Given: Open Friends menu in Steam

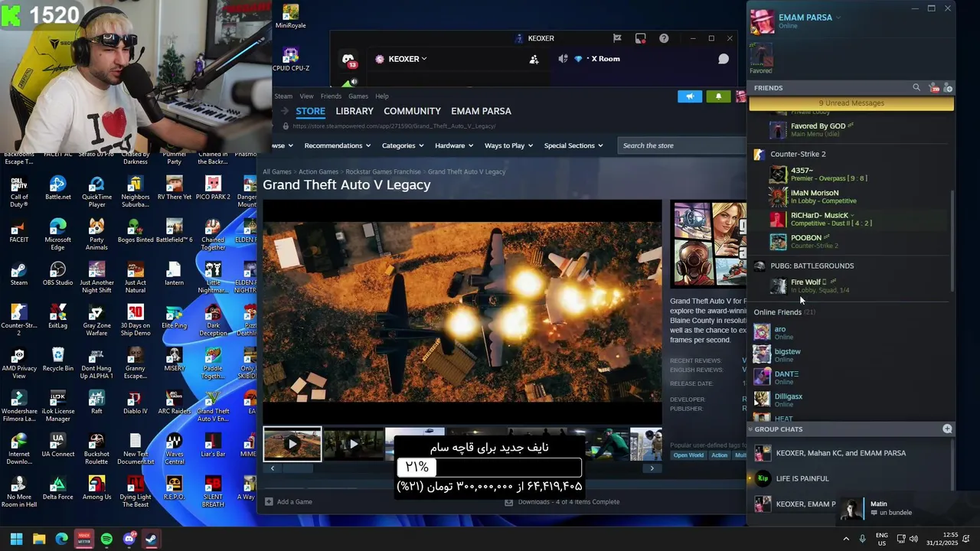Looking at the screenshot, I should [x=331, y=96].
